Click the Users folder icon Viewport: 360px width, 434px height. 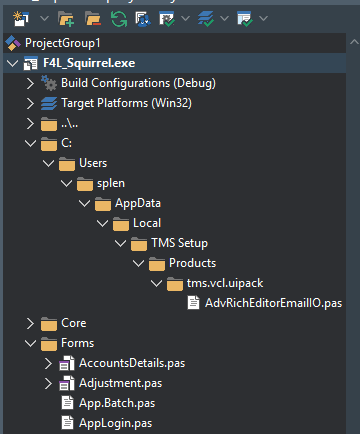click(x=67, y=164)
